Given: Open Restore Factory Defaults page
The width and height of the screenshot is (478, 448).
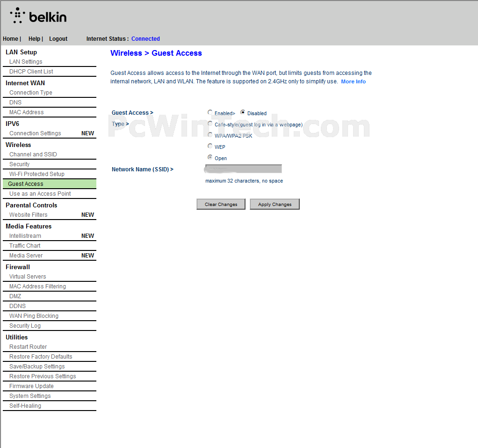Looking at the screenshot, I should [41, 356].
